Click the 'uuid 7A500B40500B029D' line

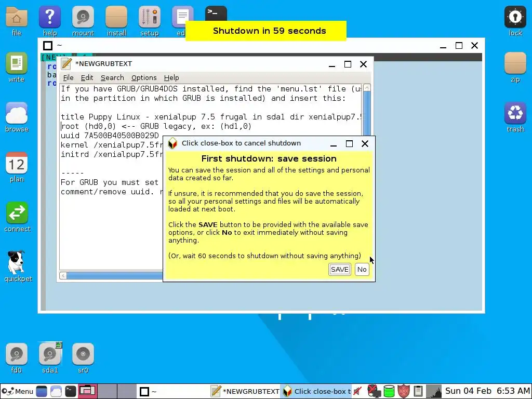(x=110, y=136)
